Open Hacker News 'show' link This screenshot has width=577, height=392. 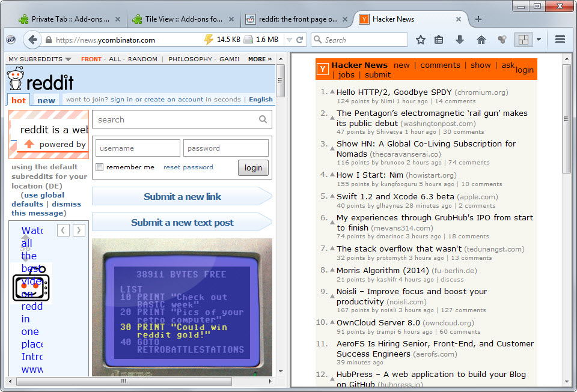481,65
